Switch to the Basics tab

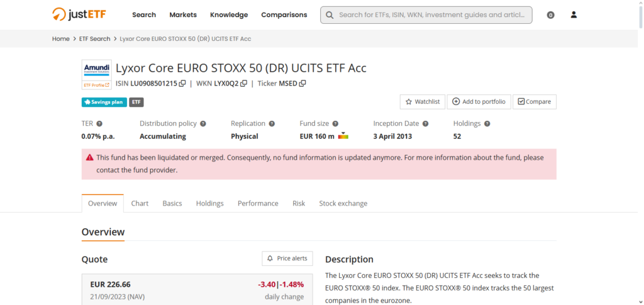pos(172,203)
